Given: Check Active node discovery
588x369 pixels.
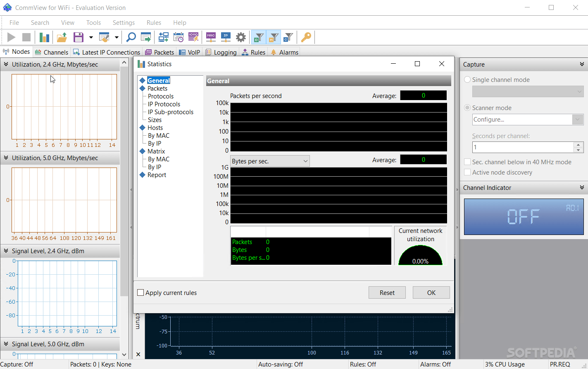Looking at the screenshot, I should pyautogui.click(x=467, y=173).
